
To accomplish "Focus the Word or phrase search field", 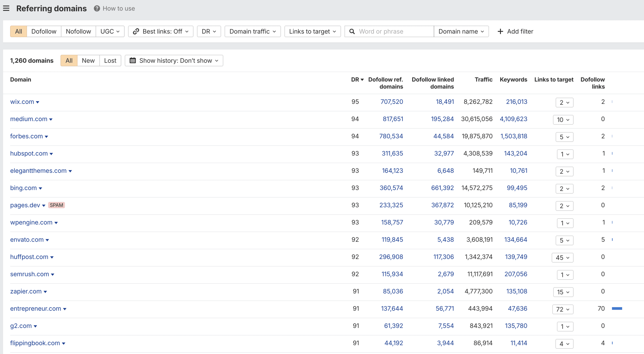I will [395, 31].
